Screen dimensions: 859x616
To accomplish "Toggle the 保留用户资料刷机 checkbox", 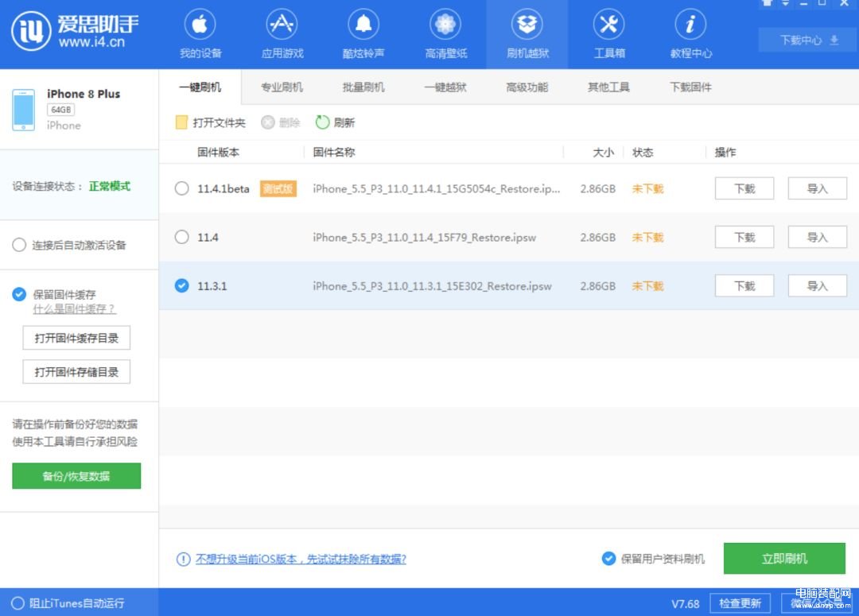I will [608, 559].
